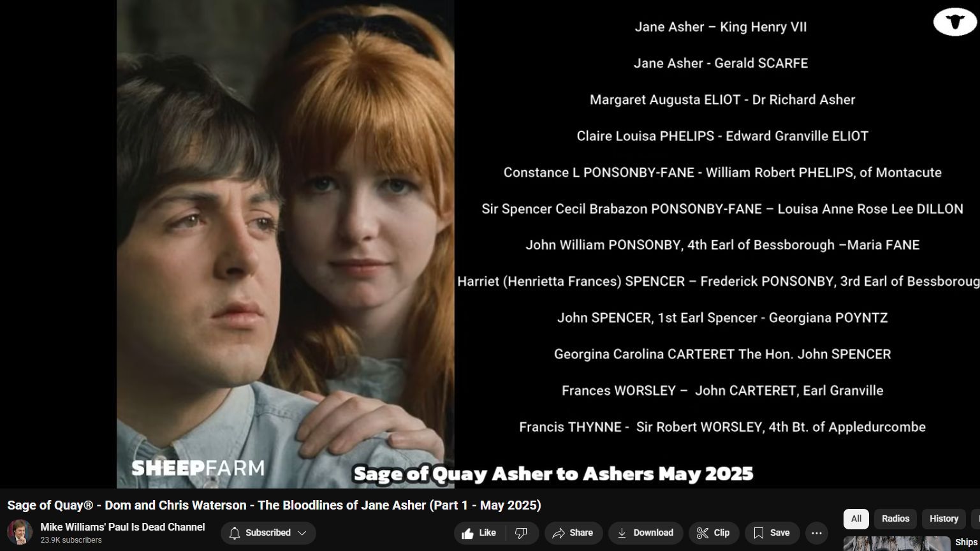
Task: Expand the Subscribed dropdown chevron
Action: 302,533
